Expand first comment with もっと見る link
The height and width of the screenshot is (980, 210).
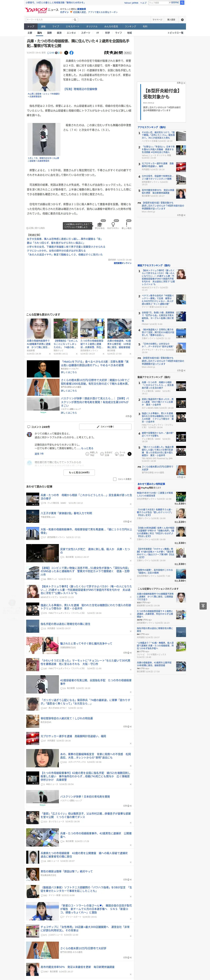(x=87, y=449)
